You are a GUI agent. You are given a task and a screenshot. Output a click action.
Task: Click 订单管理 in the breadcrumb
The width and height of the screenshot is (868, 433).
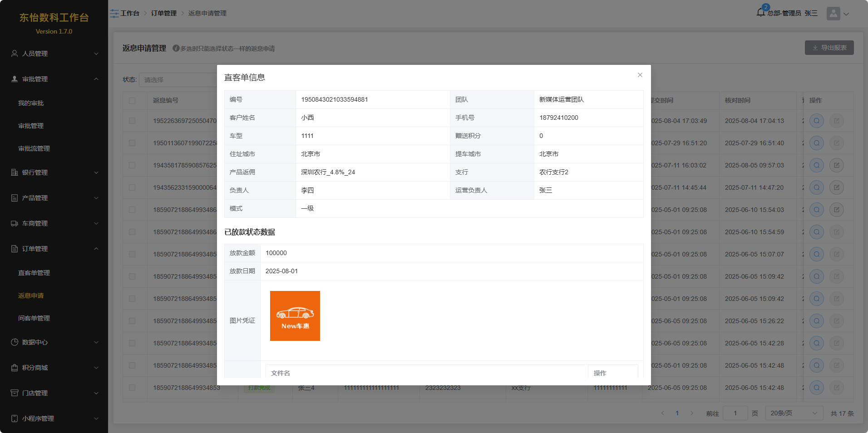pos(164,14)
